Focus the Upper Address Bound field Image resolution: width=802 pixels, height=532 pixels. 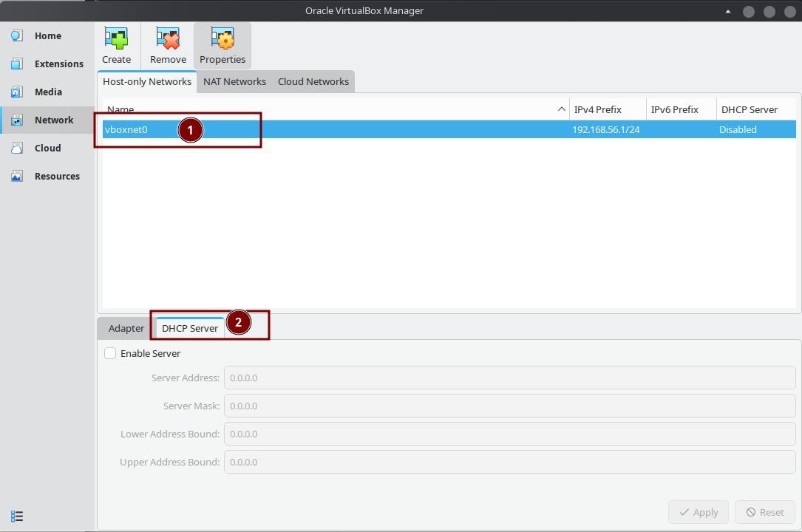click(509, 462)
